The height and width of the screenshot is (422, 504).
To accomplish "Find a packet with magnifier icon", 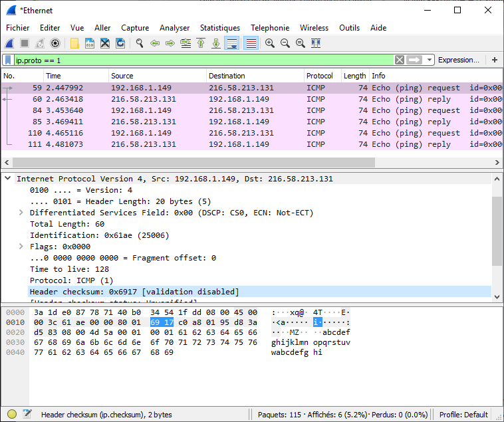I will [140, 43].
